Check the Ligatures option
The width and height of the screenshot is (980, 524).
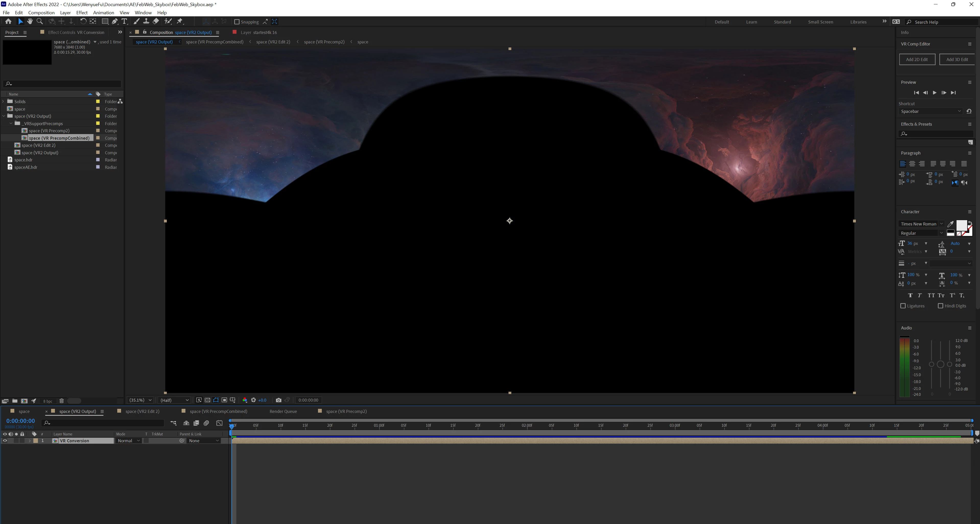pyautogui.click(x=903, y=306)
